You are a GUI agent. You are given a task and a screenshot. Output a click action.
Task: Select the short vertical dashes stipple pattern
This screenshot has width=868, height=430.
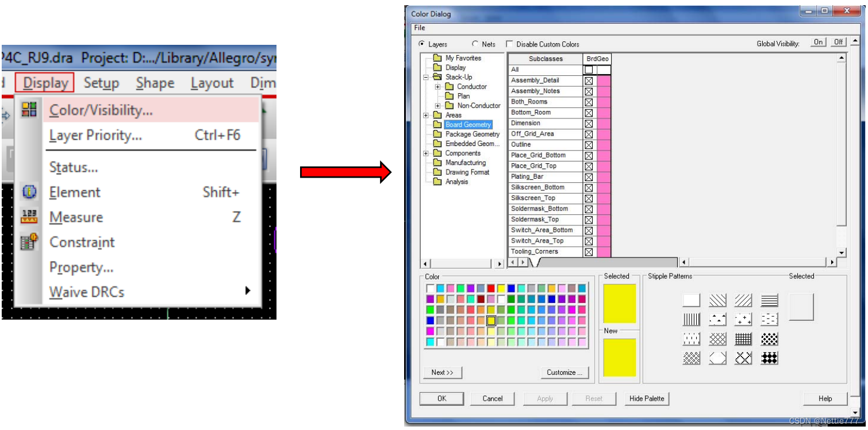[x=692, y=339]
